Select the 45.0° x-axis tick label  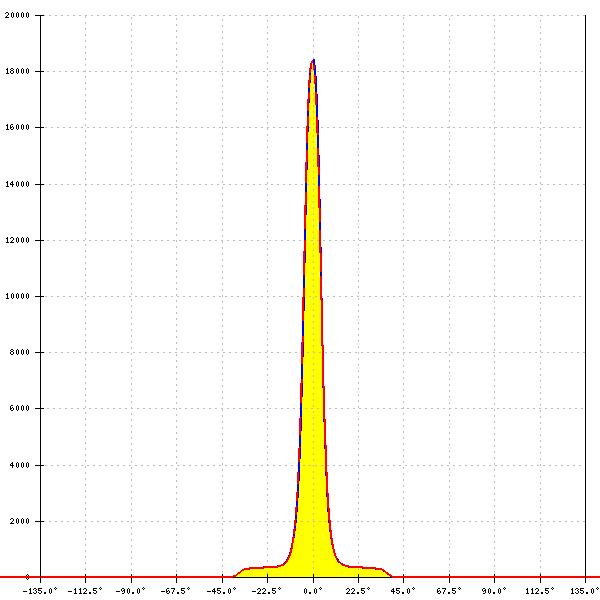pyautogui.click(x=403, y=590)
